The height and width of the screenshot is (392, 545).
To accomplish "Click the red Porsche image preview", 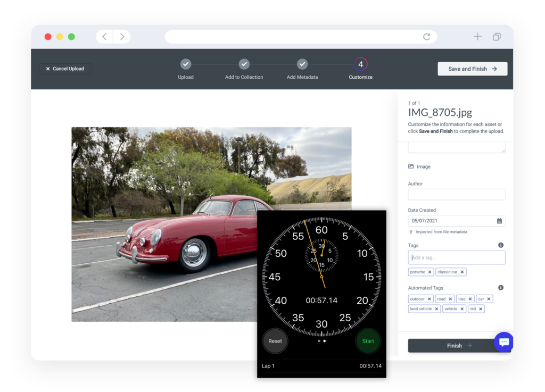I will point(211,224).
